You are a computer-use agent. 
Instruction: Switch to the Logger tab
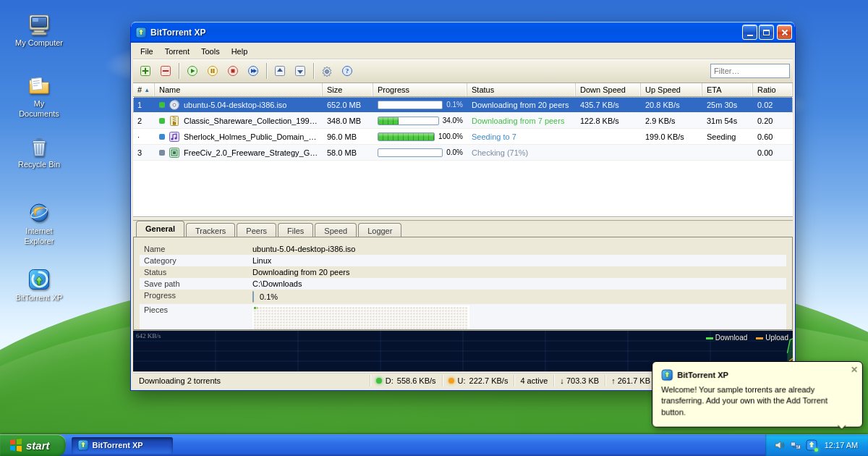380,230
